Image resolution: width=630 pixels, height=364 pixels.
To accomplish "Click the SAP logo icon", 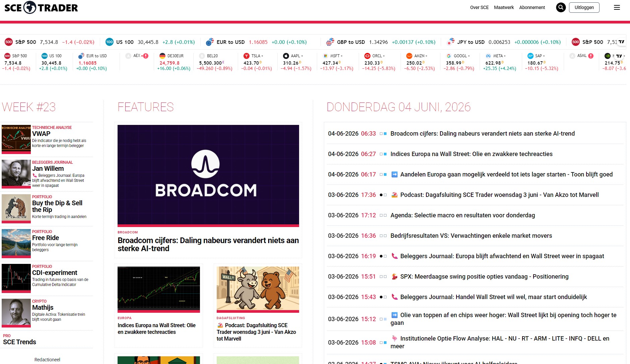I will tap(531, 56).
